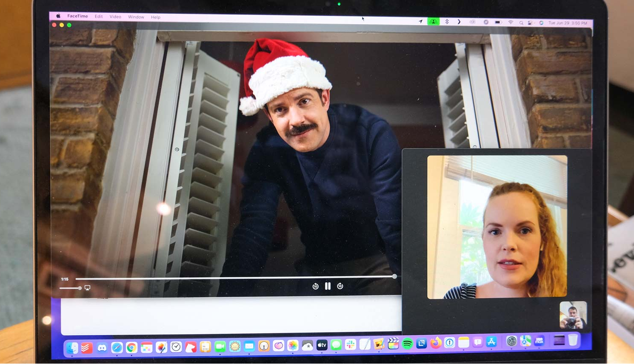The width and height of the screenshot is (634, 364).
Task: Open the FaceTime app menu
Action: (77, 16)
